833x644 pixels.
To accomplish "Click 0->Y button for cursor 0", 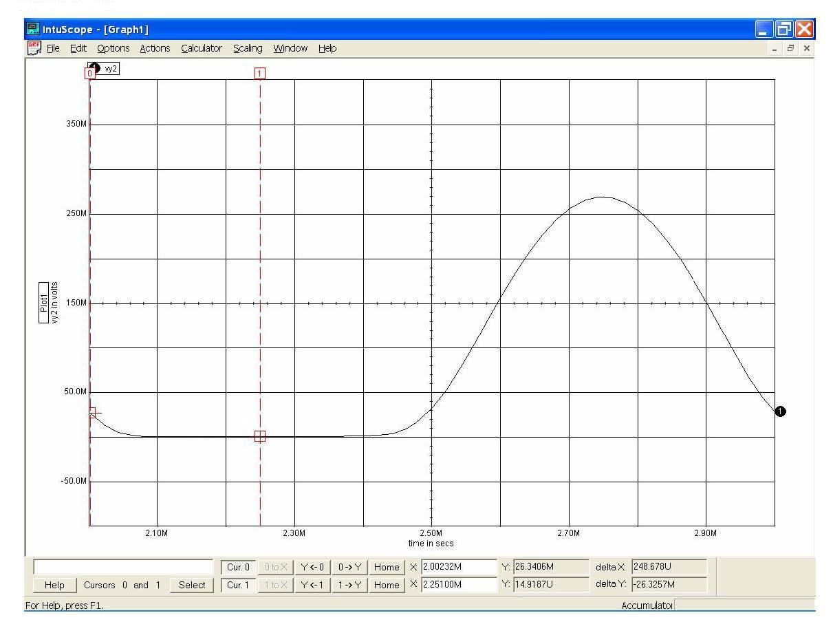I will [x=349, y=567].
